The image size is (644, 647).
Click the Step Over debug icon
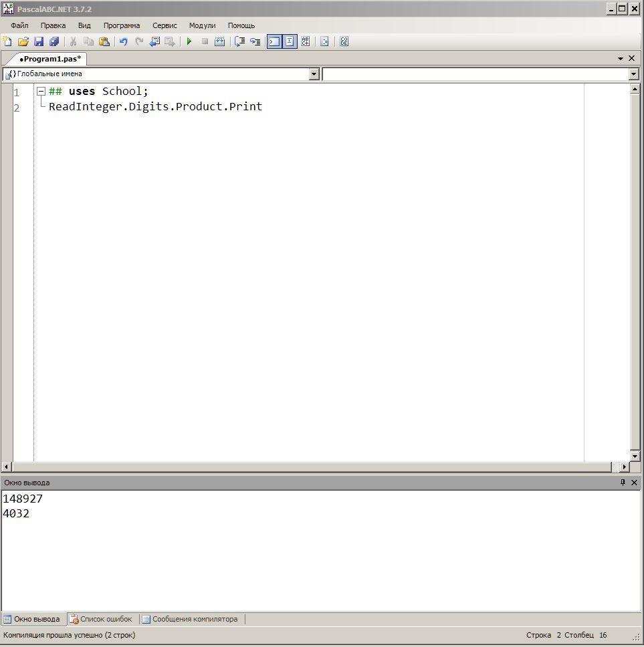point(239,41)
